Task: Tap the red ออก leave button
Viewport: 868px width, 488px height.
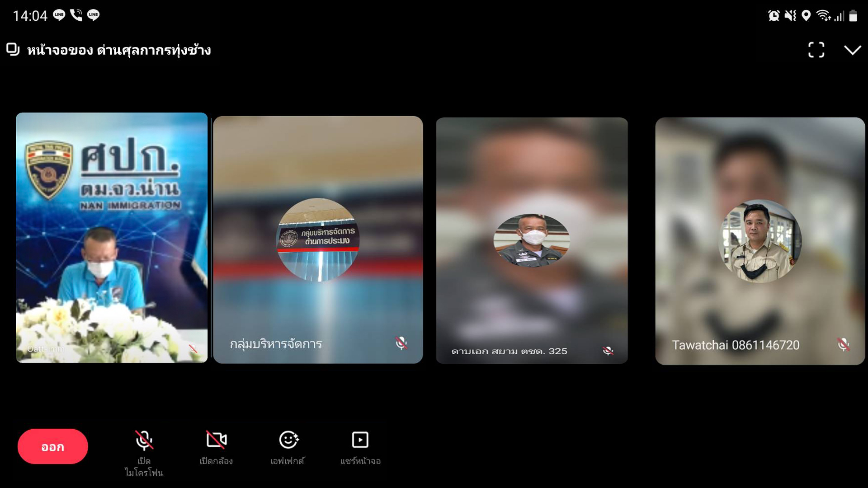Action: 52,446
